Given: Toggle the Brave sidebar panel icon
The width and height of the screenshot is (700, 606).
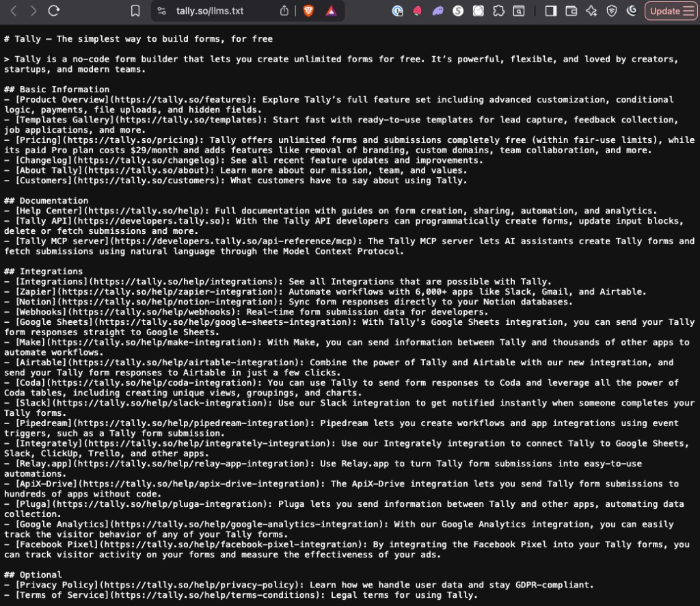Looking at the screenshot, I should coord(551,11).
